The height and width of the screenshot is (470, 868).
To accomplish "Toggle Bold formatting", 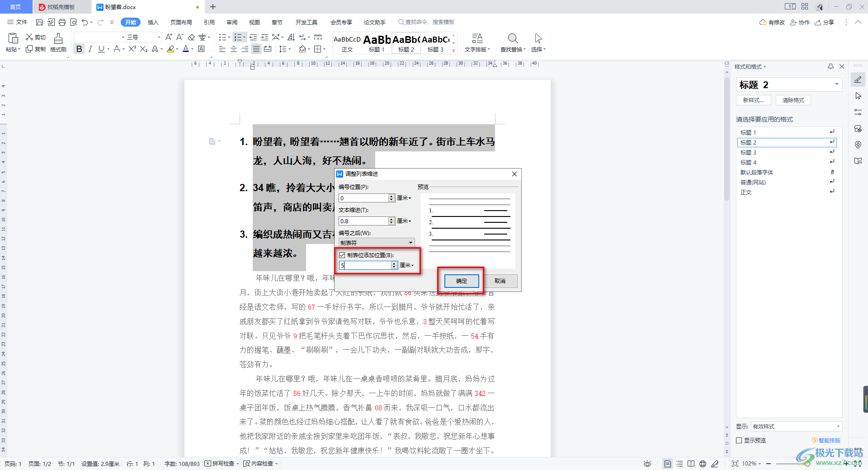I will pos(79,49).
